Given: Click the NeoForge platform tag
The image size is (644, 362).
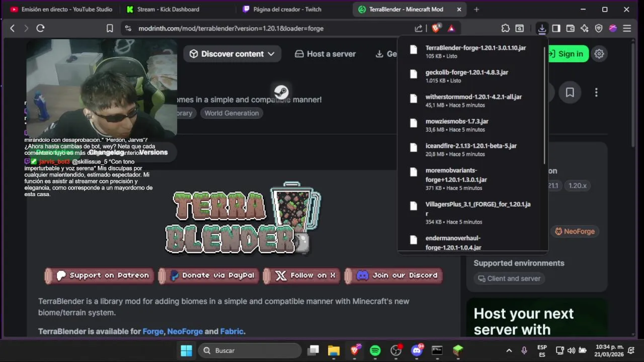Looking at the screenshot, I should tap(575, 231).
